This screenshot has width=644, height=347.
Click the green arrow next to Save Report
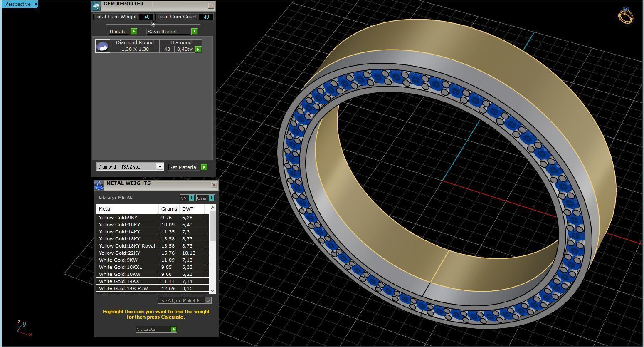tap(194, 32)
